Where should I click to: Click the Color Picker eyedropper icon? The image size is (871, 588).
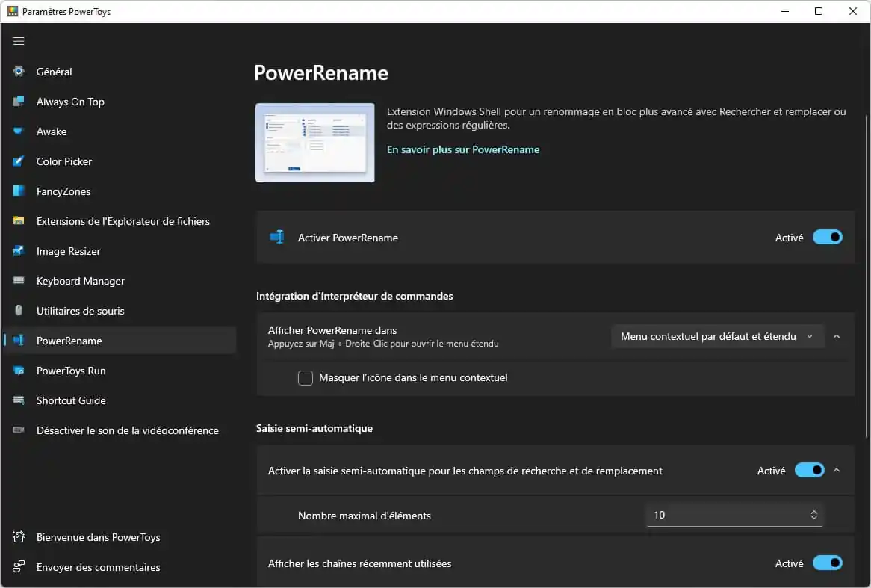pos(19,161)
